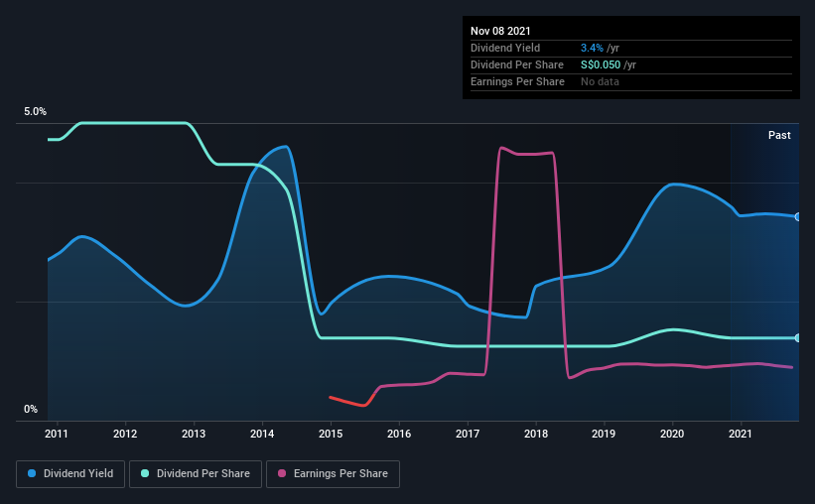The width and height of the screenshot is (815, 504).
Task: Click the tooltip Earnings Per Share row label
Action: pos(517,81)
